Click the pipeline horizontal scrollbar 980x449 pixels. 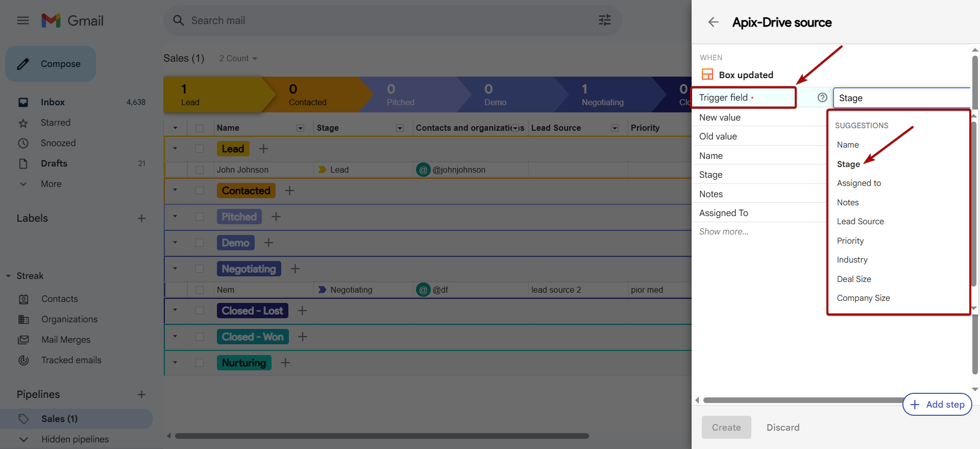tap(382, 436)
